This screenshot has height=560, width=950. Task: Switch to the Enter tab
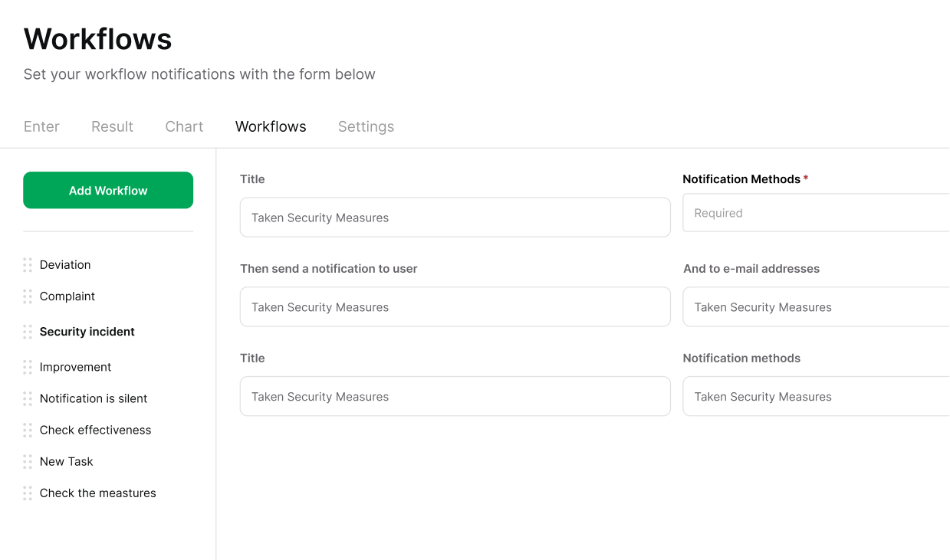pyautogui.click(x=41, y=126)
